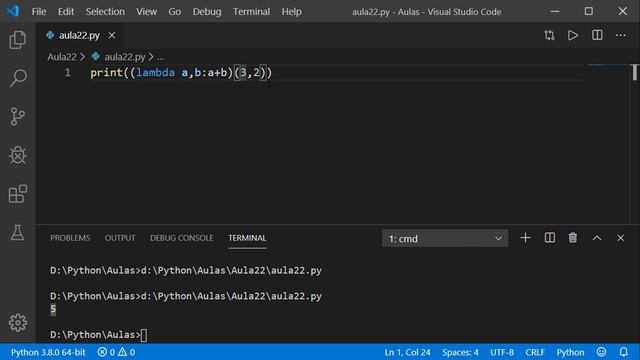640x360 pixels.
Task: Open editor More Actions ellipsis
Action: (621, 35)
